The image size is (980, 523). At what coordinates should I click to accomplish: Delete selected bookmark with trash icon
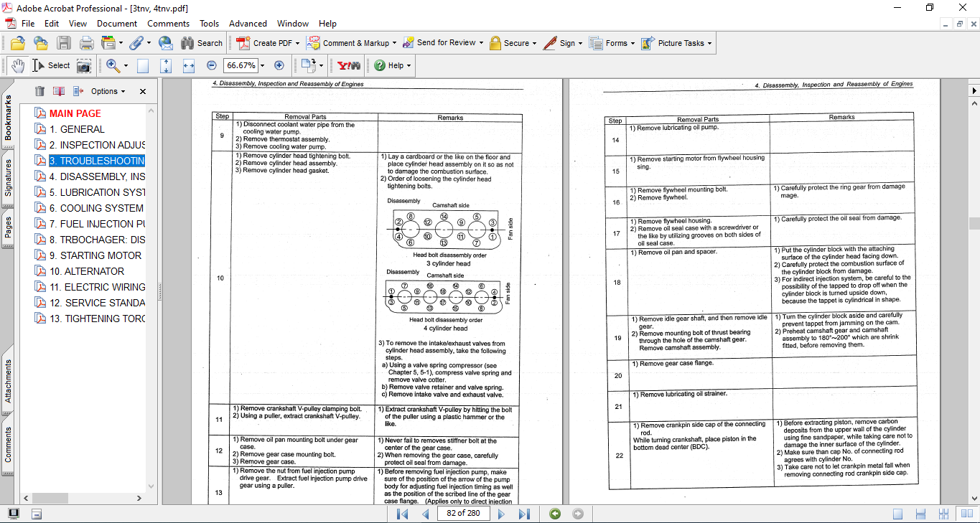(39, 91)
